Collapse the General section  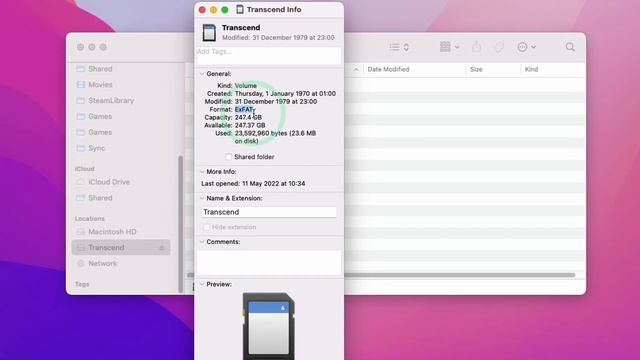point(202,74)
